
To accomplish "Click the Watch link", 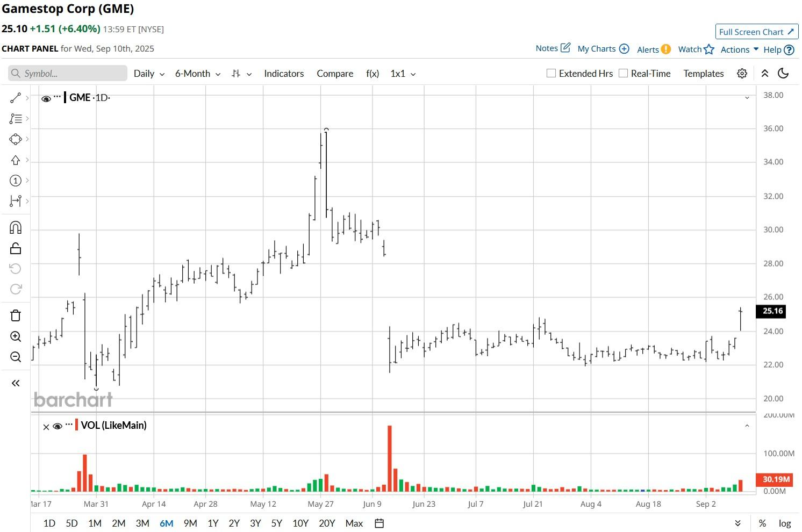I will click(x=690, y=49).
